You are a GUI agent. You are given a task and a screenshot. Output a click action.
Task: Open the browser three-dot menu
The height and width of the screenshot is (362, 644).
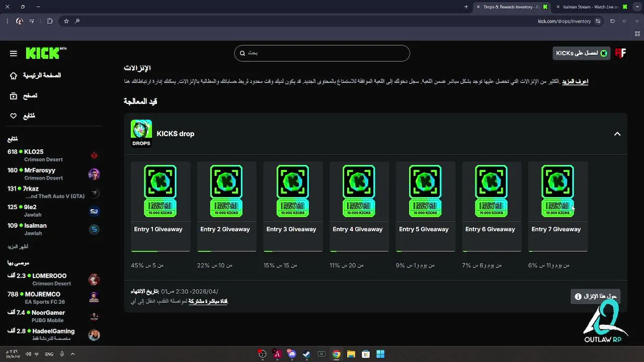point(7,21)
